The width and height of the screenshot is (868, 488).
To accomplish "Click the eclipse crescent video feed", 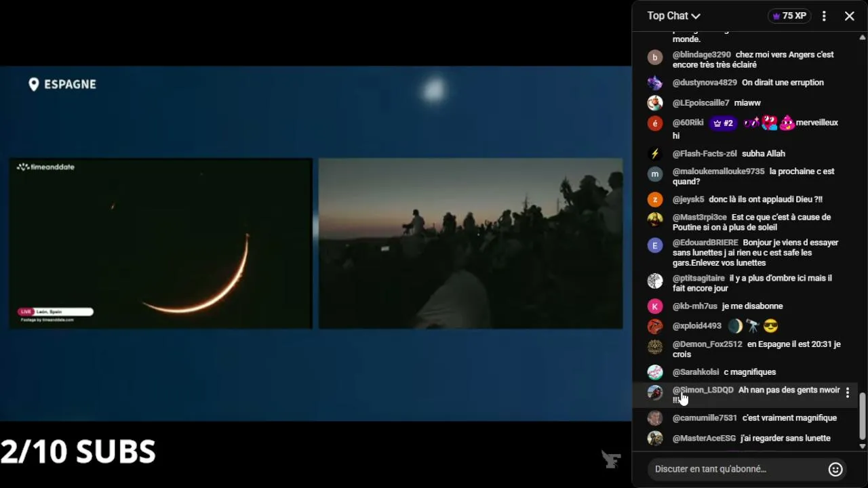I will (161, 243).
